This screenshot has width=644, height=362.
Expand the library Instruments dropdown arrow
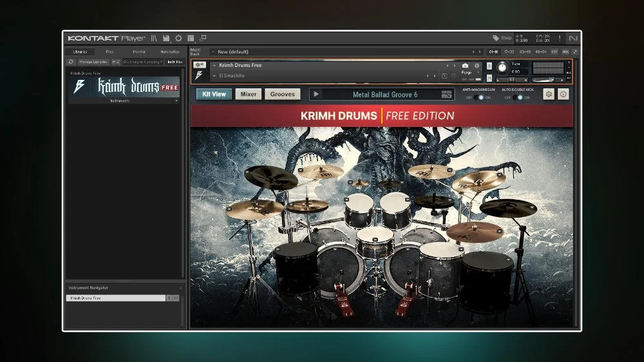pyautogui.click(x=176, y=100)
